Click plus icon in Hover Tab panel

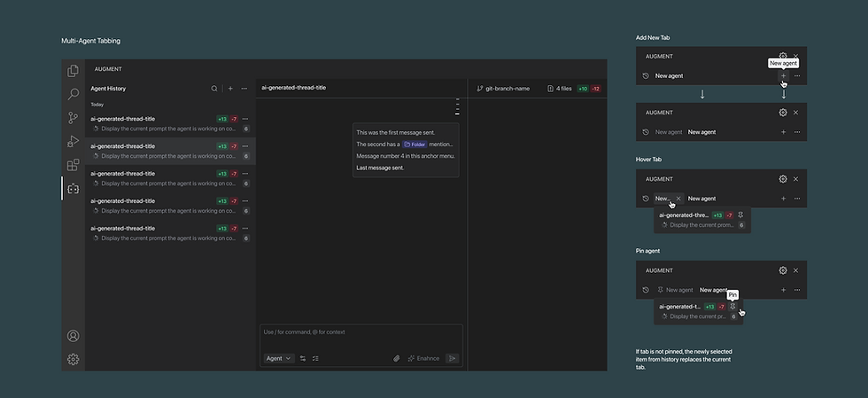pos(783,199)
